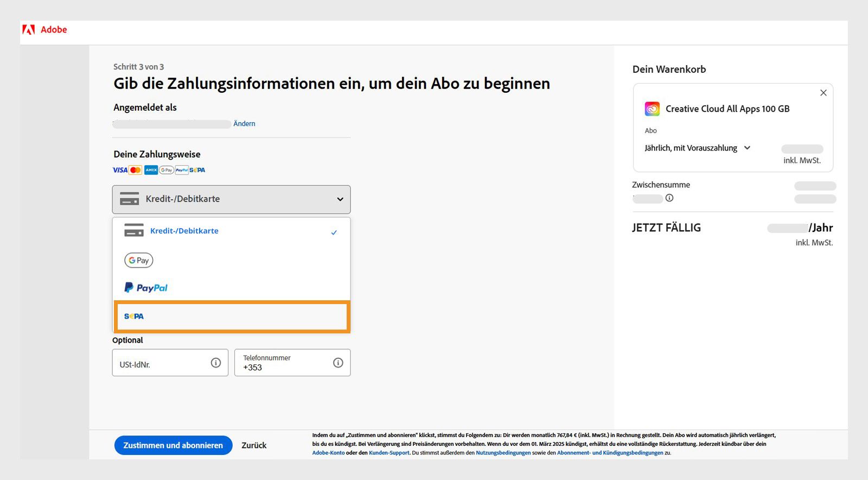Click the Zustimmen und abonnieren button
Image resolution: width=868 pixels, height=480 pixels.
173,445
